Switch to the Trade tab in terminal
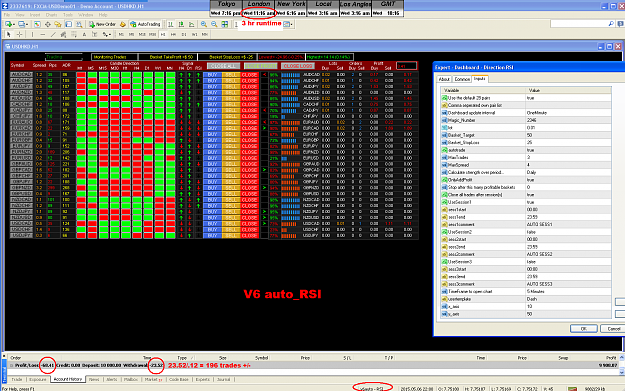 (17, 379)
